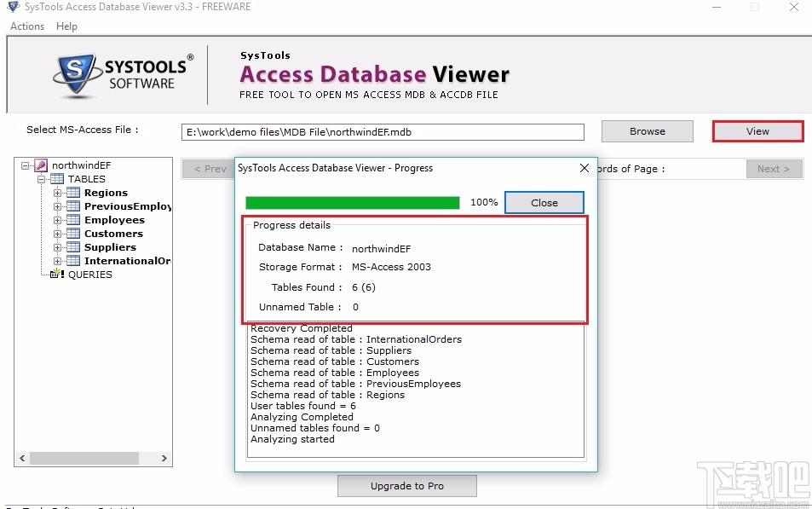Click 'Schema read of table : InternationalOrders' log line
The width and height of the screenshot is (812, 509).
[356, 339]
